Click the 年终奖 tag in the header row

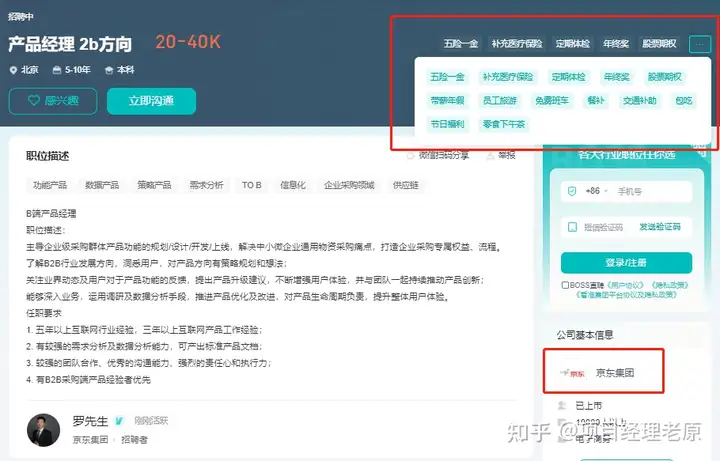616,44
